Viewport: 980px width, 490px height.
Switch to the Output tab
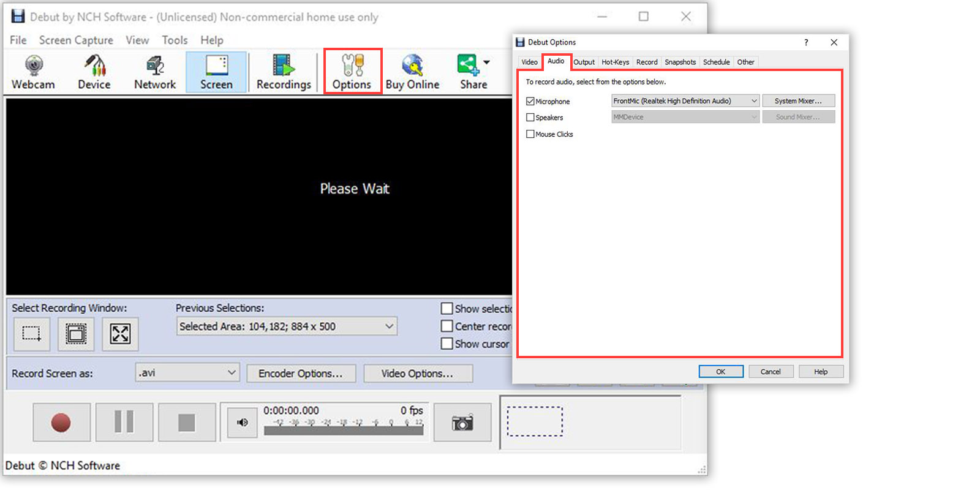(584, 62)
